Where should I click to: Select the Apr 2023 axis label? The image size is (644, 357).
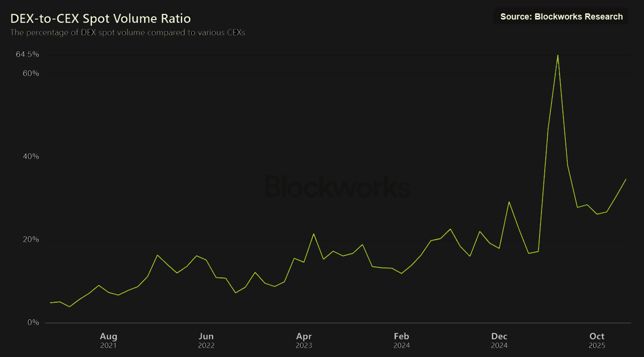304,339
